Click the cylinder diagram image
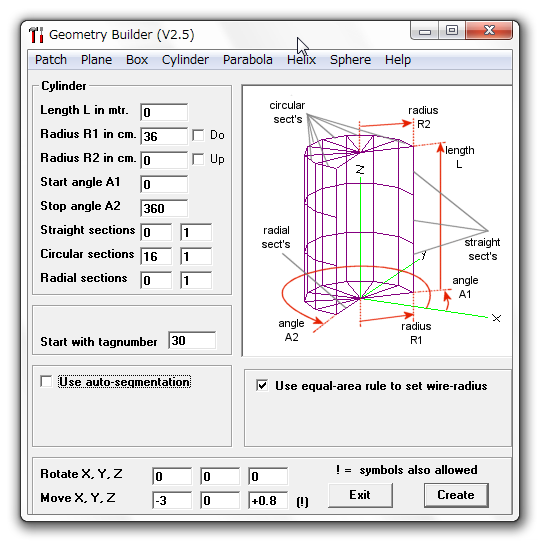The width and height of the screenshot is (540, 542). (x=377, y=221)
